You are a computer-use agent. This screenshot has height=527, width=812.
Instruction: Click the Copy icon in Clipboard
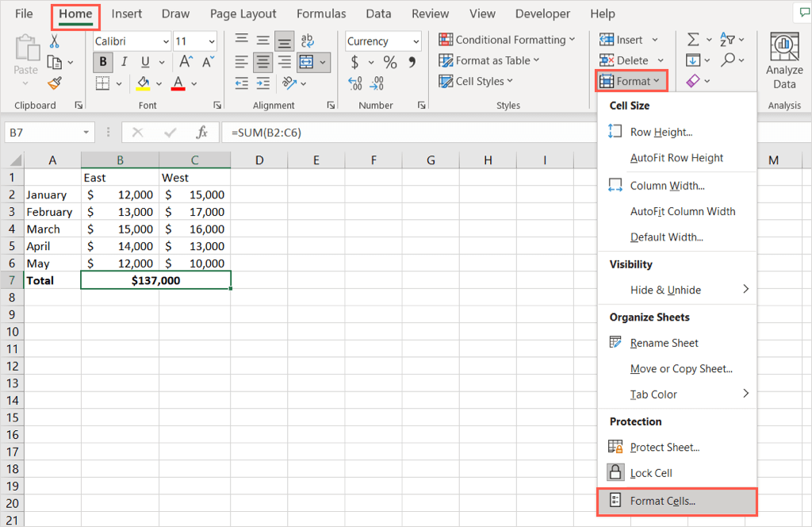click(55, 62)
